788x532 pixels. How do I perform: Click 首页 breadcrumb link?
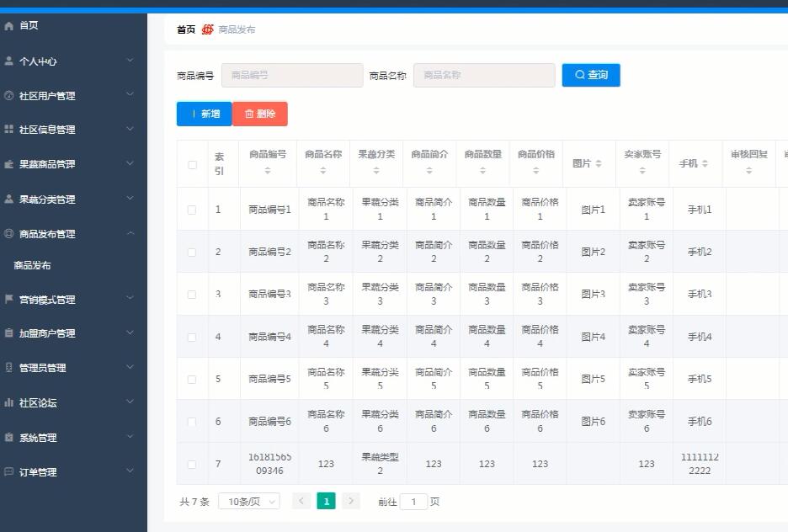[x=186, y=29]
